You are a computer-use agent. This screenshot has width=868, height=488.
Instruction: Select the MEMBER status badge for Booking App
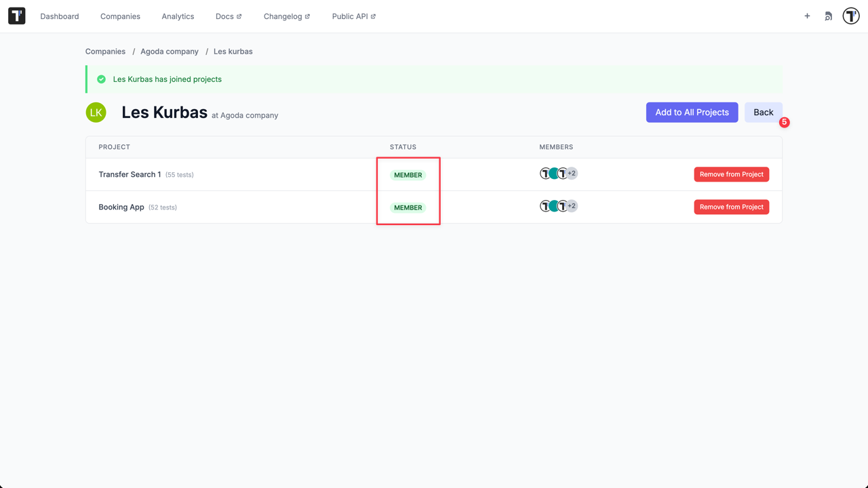tap(408, 207)
